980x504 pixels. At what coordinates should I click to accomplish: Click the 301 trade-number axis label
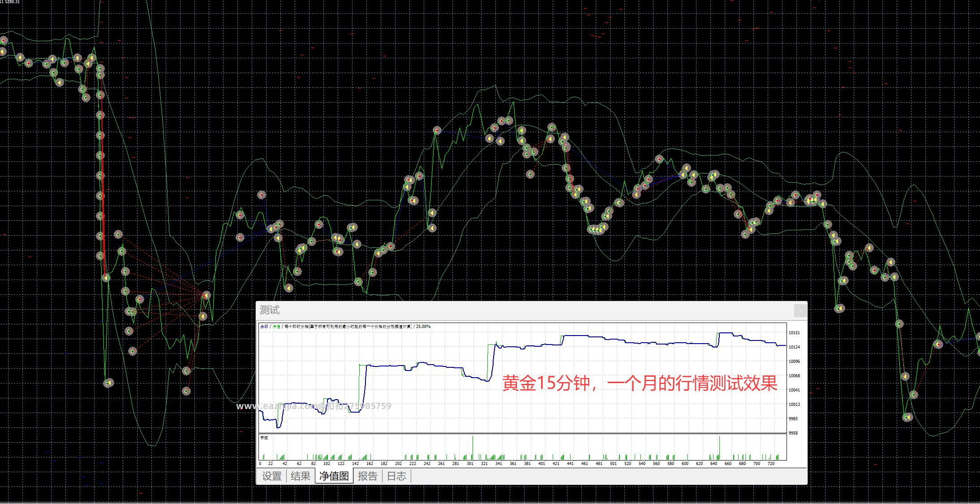[470, 464]
